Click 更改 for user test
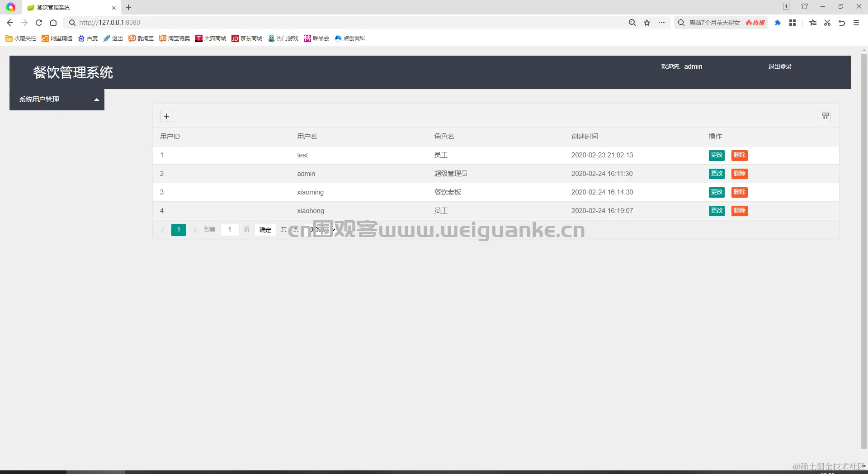 (x=717, y=155)
